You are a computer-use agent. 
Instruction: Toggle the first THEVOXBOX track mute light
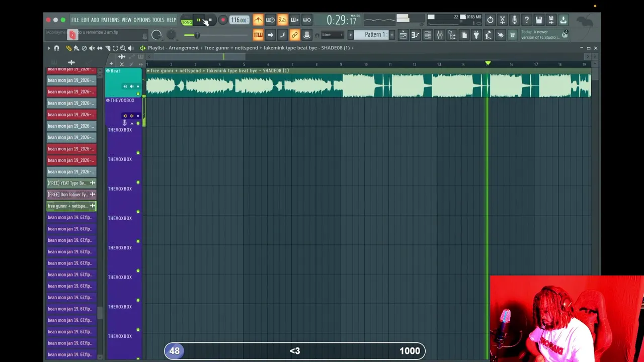point(138,123)
